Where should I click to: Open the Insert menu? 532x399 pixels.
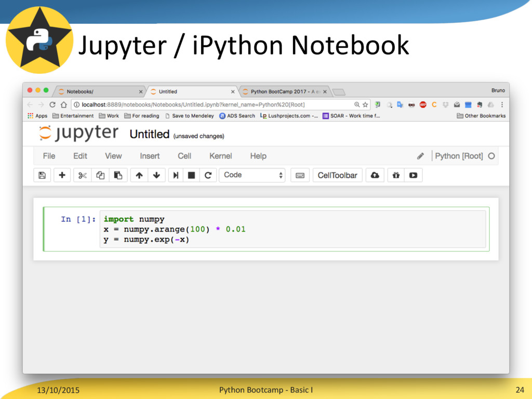click(150, 156)
